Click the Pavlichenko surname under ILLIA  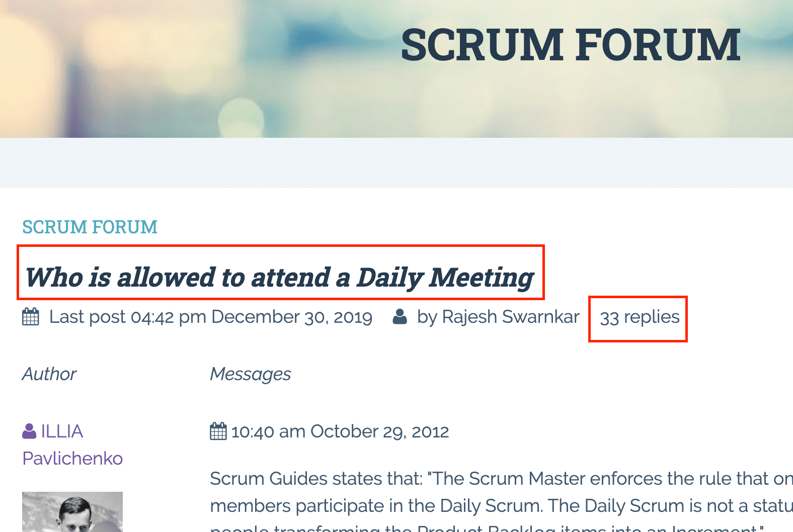72,459
